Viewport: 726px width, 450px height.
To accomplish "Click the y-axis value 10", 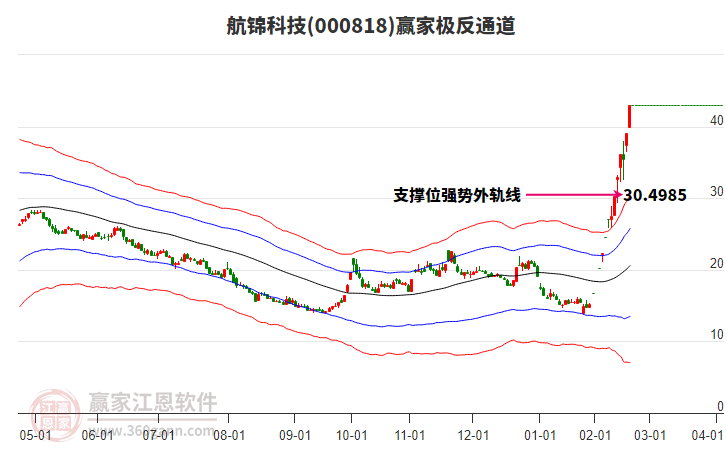I will click(x=717, y=335).
